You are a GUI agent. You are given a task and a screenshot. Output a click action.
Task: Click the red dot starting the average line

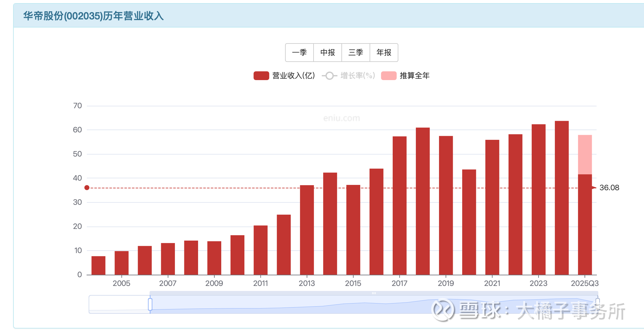tap(87, 188)
